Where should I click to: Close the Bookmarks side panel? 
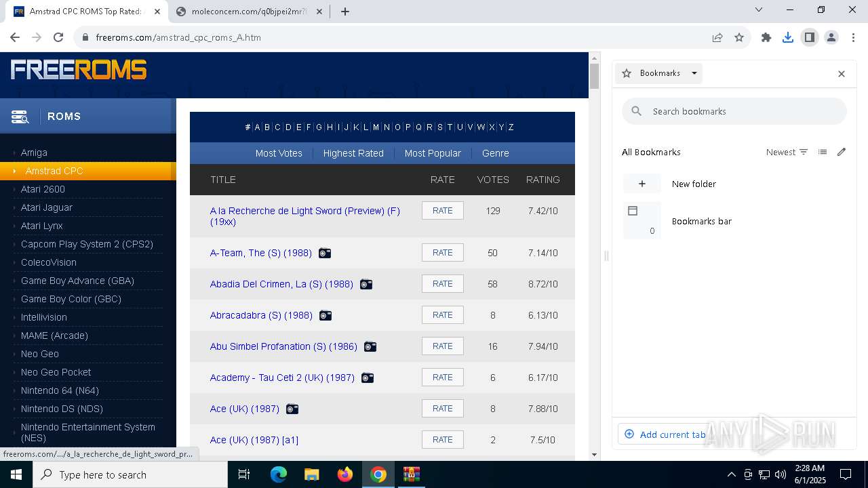pos(842,74)
